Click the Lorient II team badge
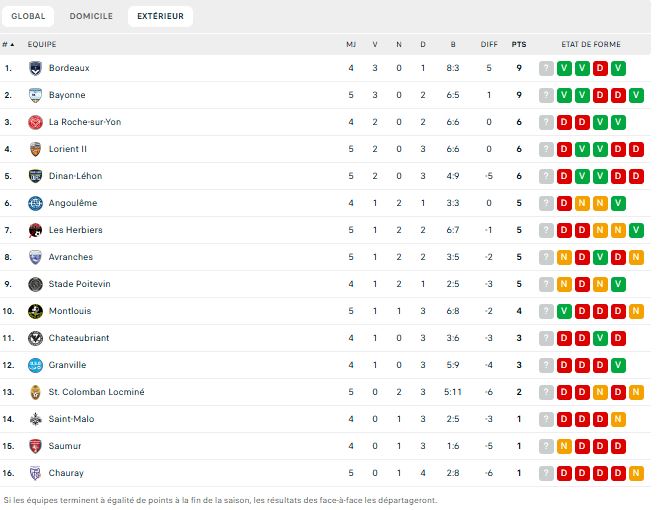The width and height of the screenshot is (659, 510). tap(35, 149)
